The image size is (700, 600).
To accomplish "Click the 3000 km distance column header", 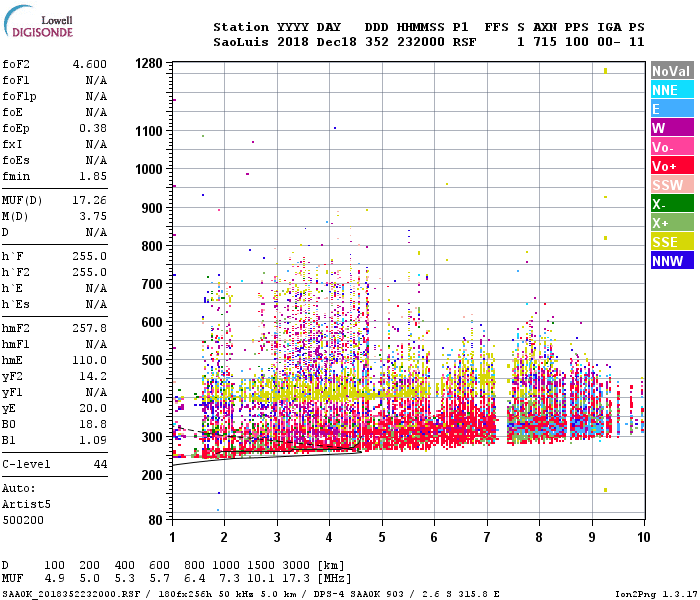I will point(296,565).
